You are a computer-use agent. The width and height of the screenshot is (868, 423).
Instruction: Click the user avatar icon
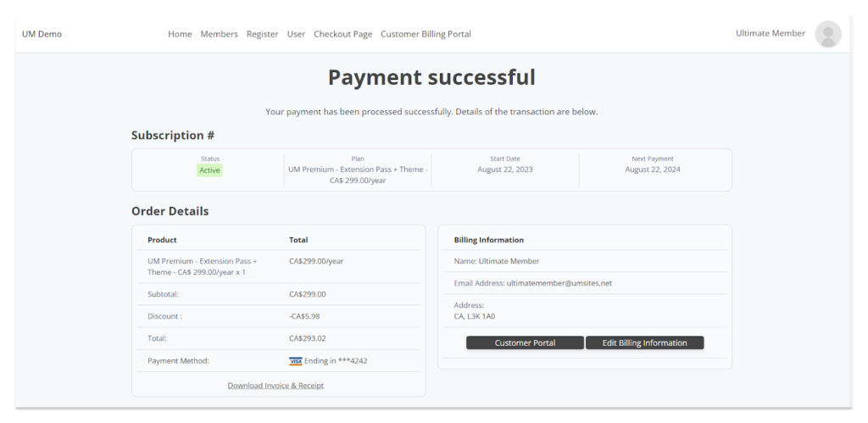[827, 34]
